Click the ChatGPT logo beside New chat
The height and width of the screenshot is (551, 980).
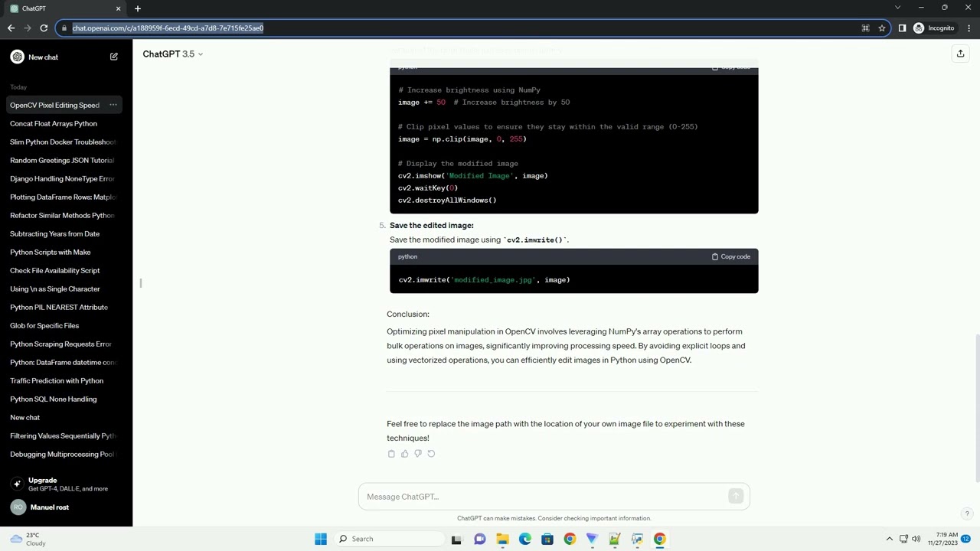17,57
